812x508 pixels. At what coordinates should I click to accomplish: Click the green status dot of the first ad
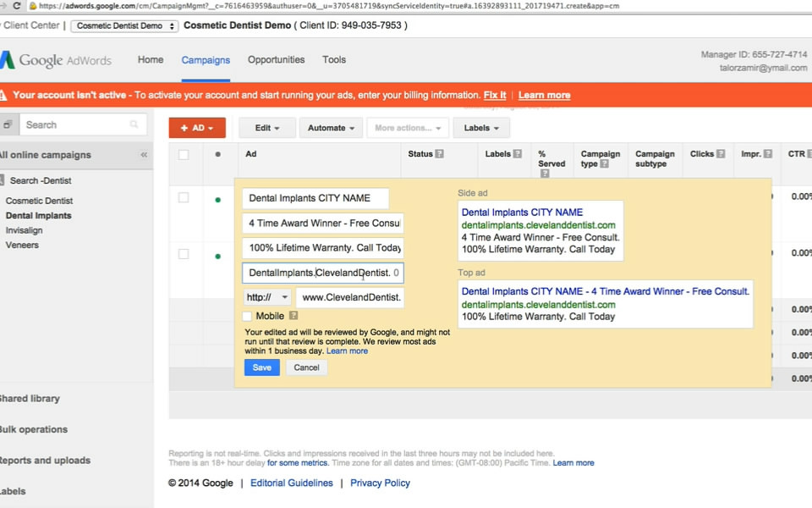tap(218, 200)
